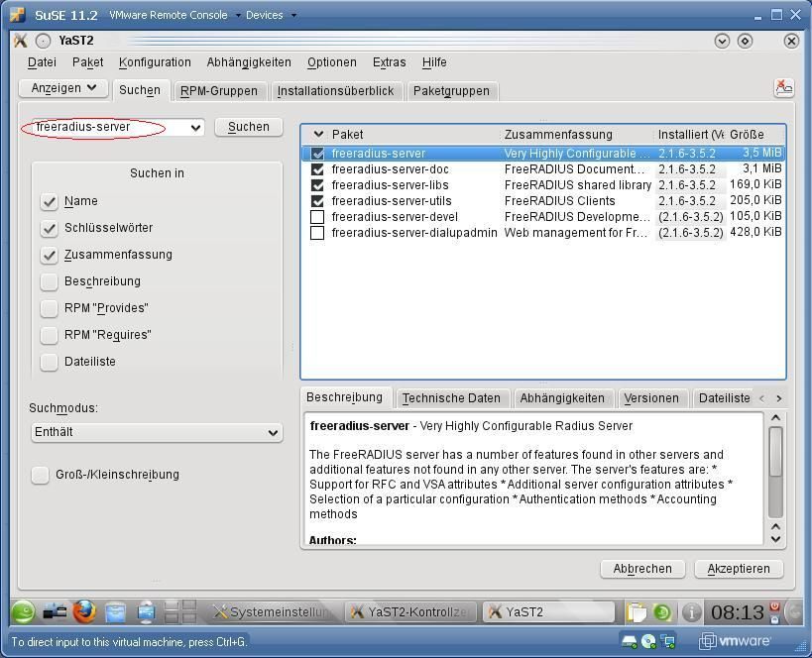This screenshot has height=658, width=812.
Task: Open the Suchmodus Enthält dropdown
Action: [x=157, y=432]
